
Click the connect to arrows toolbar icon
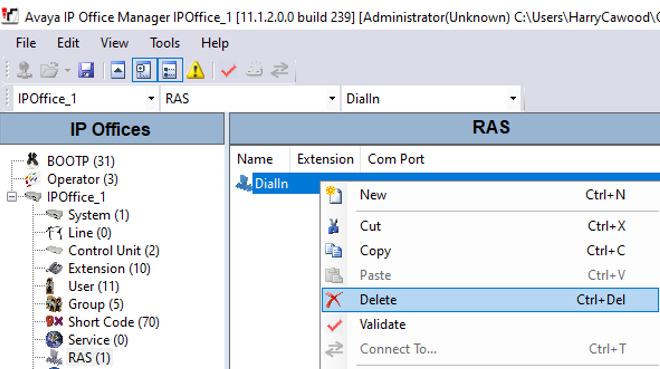[x=279, y=70]
